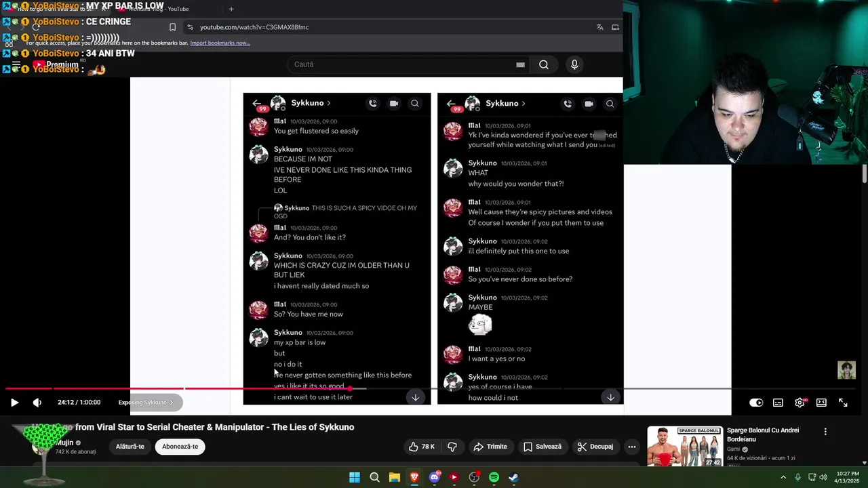The image size is (868, 488).
Task: Click the small avatar thumbnail above fullscreen
Action: 846,370
